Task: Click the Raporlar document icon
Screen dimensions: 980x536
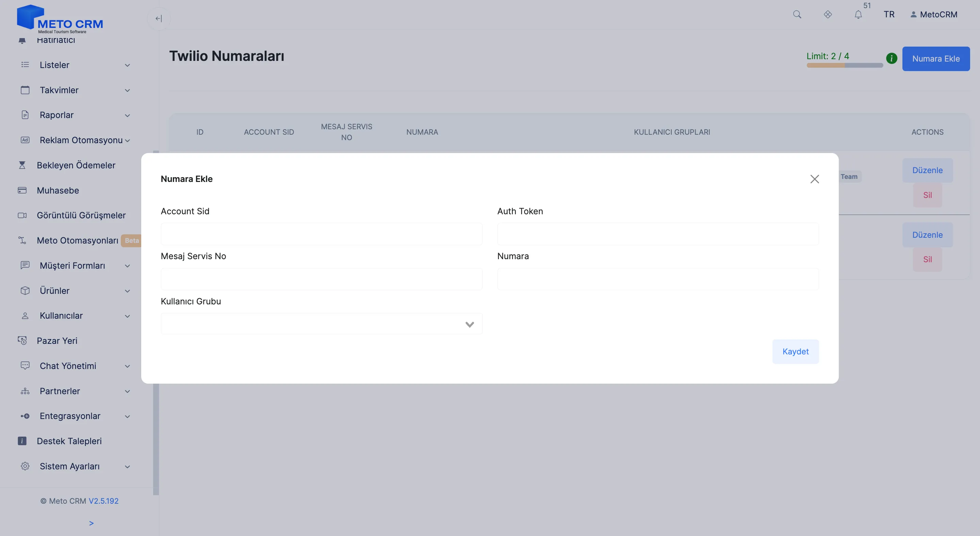Action: point(25,115)
